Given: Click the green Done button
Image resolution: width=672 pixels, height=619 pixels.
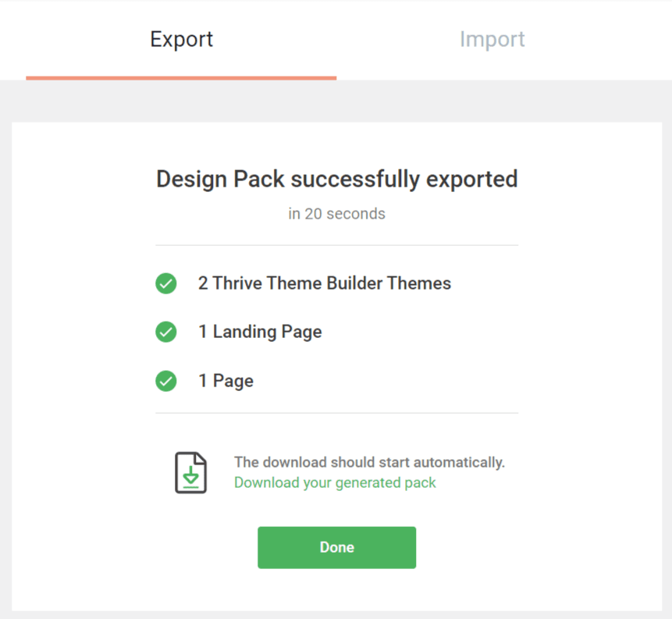Looking at the screenshot, I should (x=336, y=547).
